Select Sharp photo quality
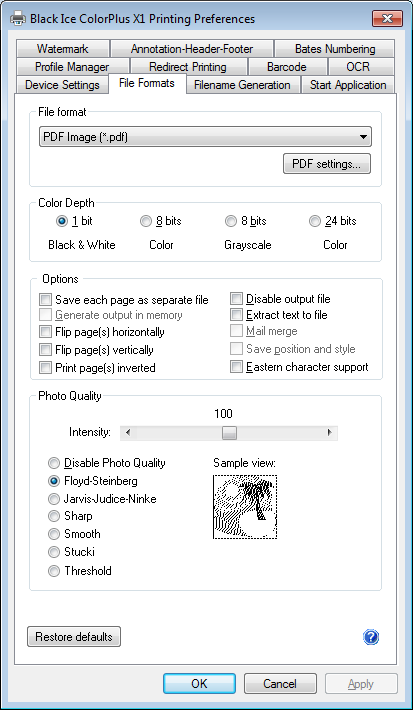The height and width of the screenshot is (710, 413). tap(70, 516)
